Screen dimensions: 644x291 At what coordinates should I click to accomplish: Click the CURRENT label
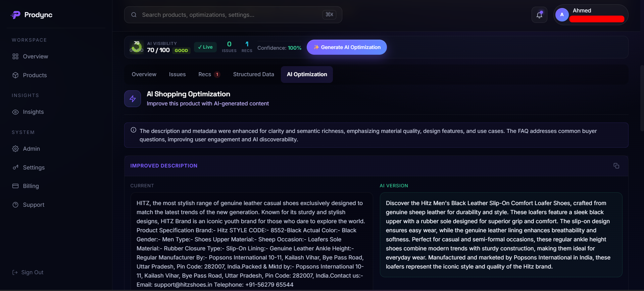pos(142,186)
